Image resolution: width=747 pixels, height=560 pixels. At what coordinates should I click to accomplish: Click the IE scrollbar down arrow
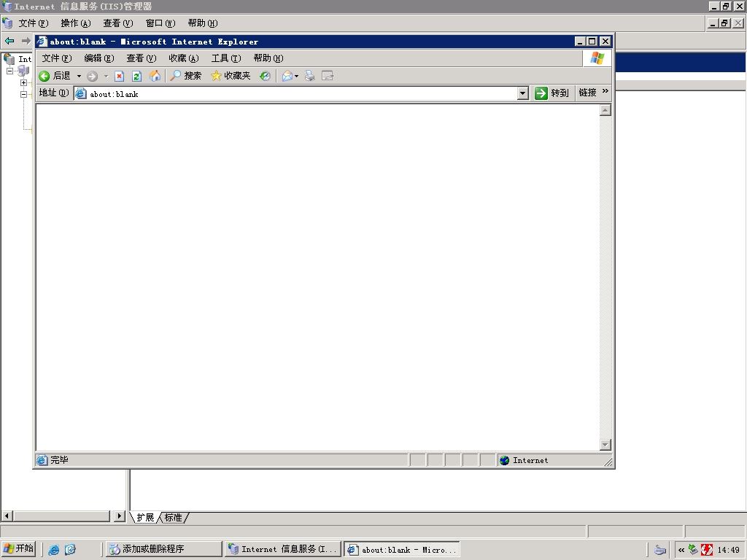coord(605,444)
